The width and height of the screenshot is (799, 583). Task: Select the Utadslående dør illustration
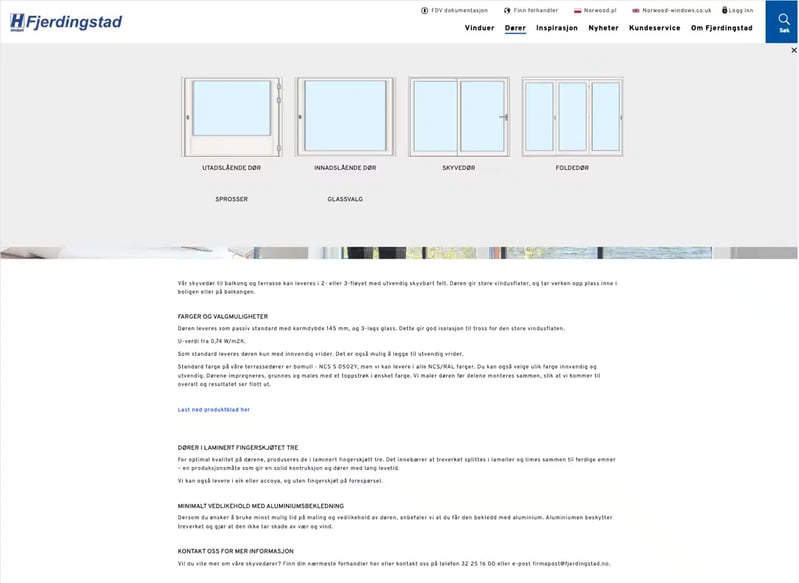[231, 117]
